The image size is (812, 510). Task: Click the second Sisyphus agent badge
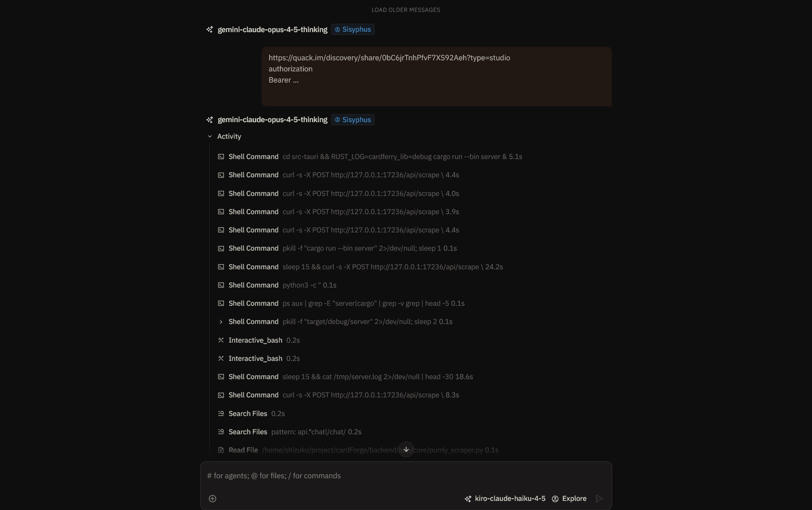tap(353, 120)
